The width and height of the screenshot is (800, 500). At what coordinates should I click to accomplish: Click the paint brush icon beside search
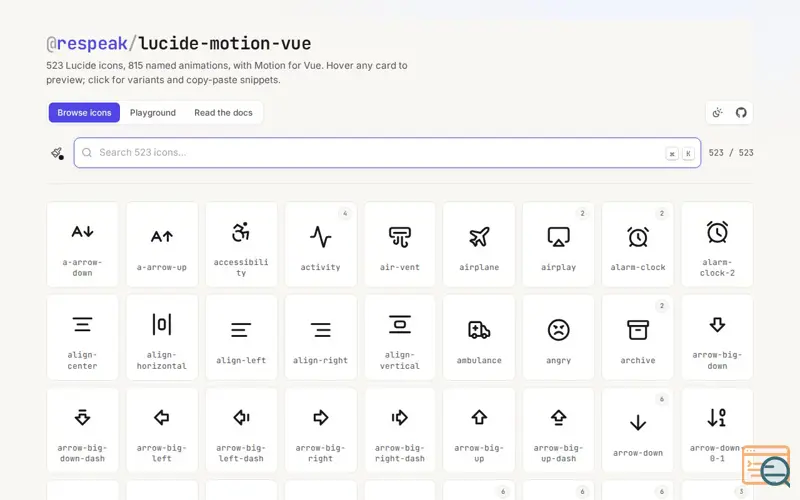tap(57, 153)
